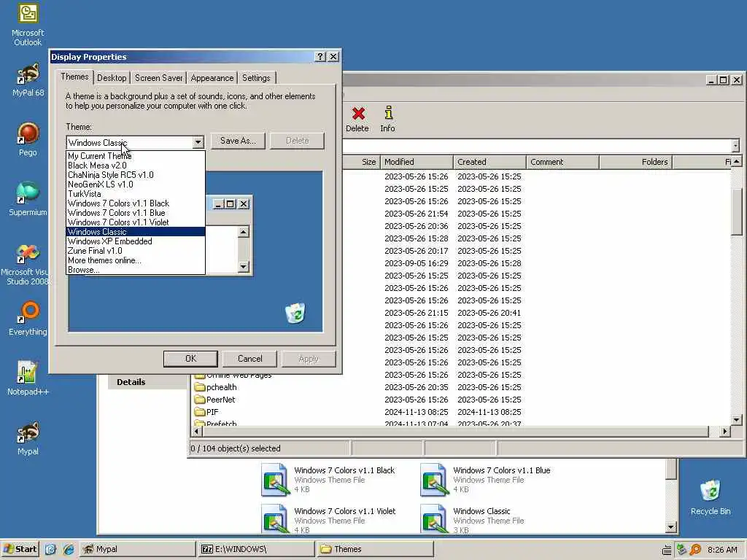
Task: Open the Mypal desktop shortcut
Action: pyautogui.click(x=28, y=438)
